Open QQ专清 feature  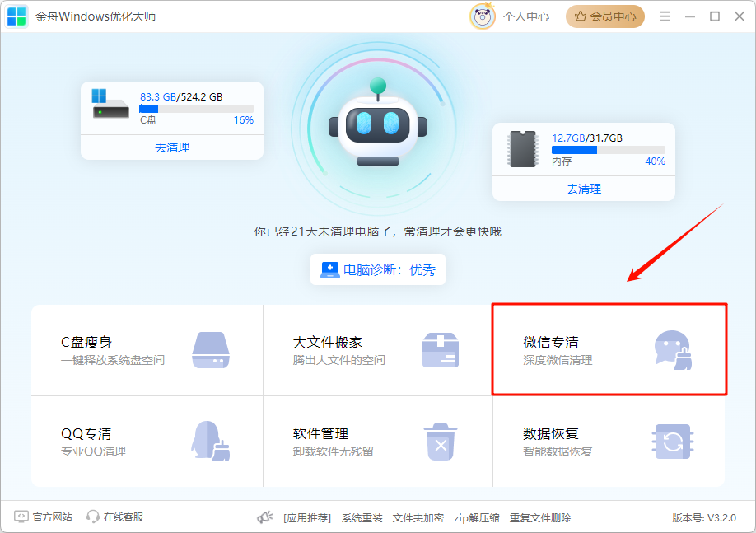click(147, 442)
